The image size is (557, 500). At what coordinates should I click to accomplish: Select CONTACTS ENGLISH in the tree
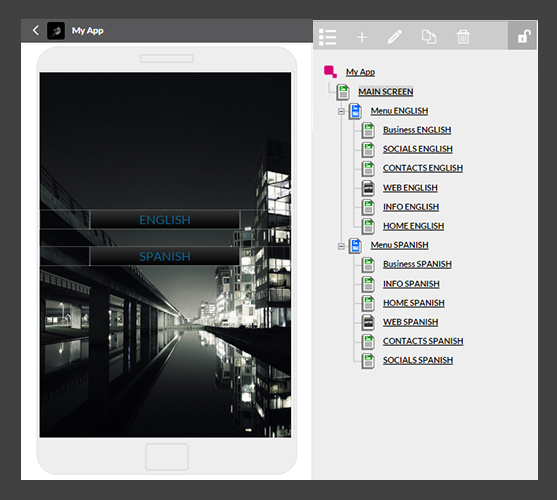tap(423, 168)
